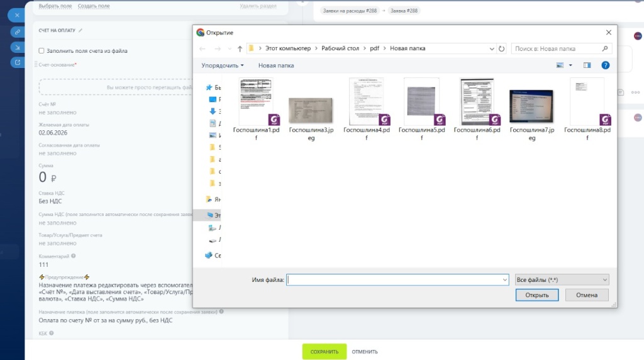
Task: Click the link chain sidebar icon
Action: pos(17,31)
